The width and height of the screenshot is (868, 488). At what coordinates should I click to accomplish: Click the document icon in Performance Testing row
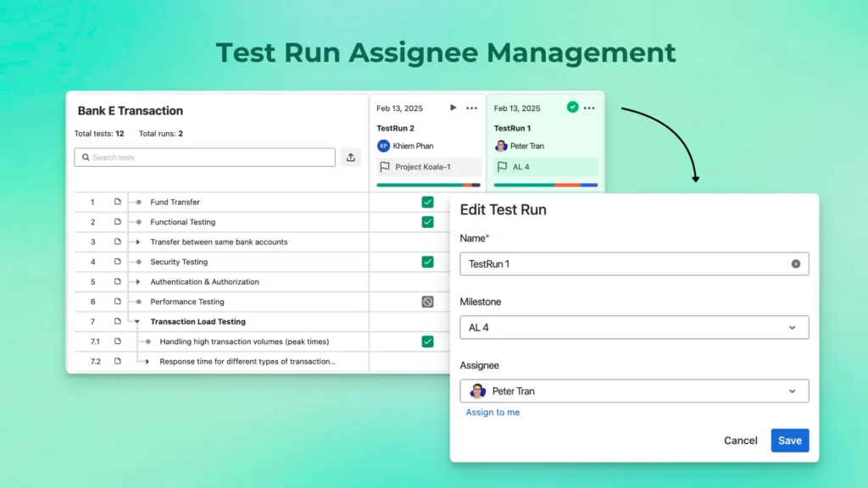tap(117, 302)
